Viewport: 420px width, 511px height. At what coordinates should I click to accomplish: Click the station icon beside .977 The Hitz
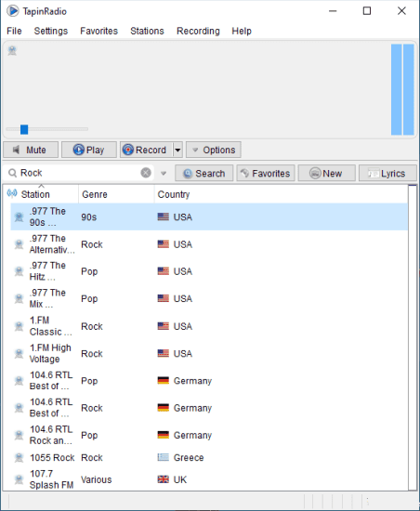[19, 271]
